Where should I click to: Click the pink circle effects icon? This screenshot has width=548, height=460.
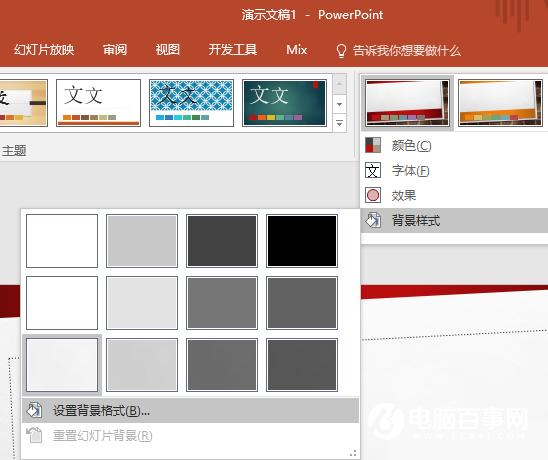point(373,195)
